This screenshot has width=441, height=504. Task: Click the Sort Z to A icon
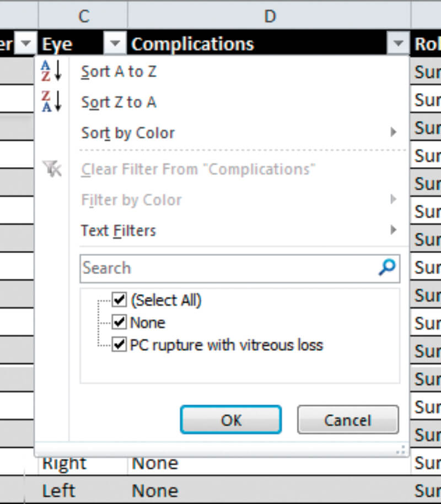point(52,102)
